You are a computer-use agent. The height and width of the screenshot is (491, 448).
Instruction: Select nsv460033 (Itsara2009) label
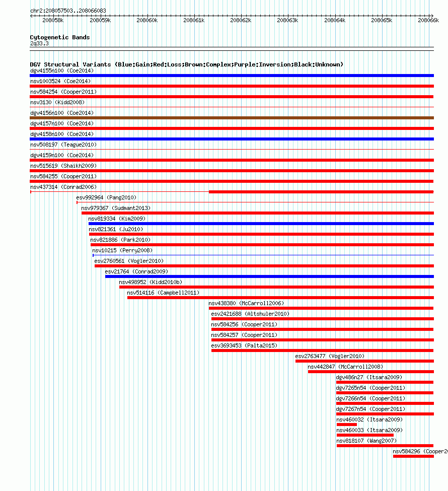(x=369, y=431)
